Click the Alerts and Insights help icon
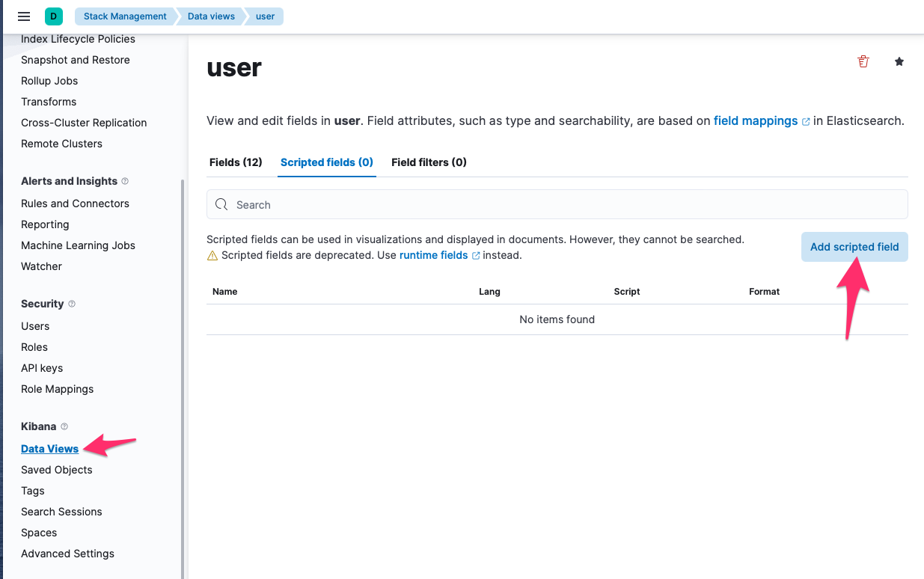The image size is (924, 579). click(125, 181)
